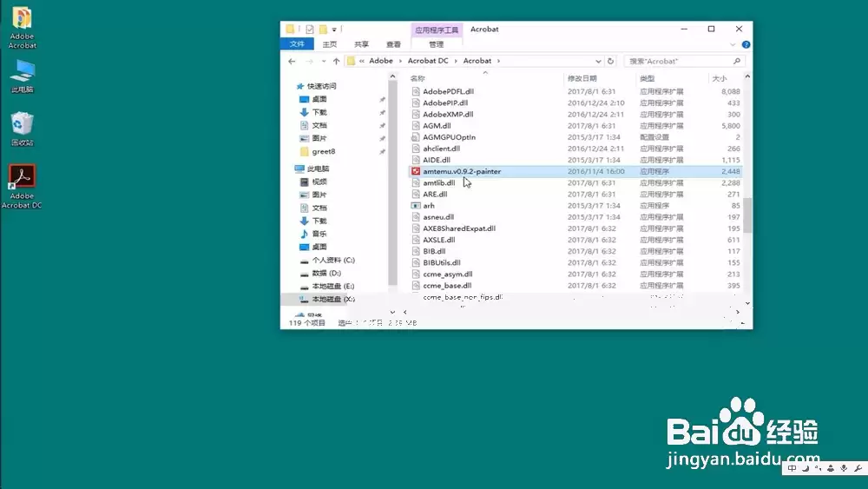Click navigation pane scroll up arrow

coord(392,76)
